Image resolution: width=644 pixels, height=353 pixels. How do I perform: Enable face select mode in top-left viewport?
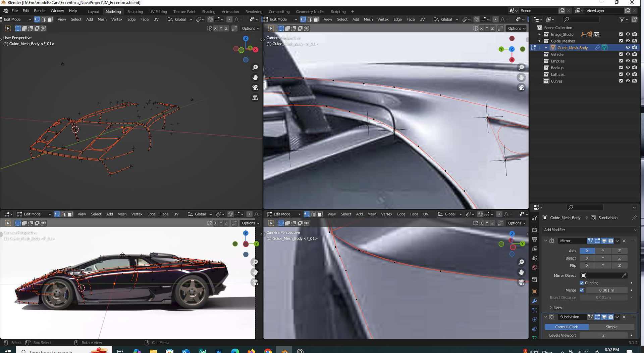tap(50, 19)
